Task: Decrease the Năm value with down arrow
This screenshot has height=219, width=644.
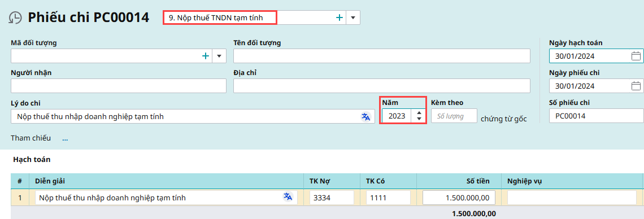Action: [x=419, y=119]
